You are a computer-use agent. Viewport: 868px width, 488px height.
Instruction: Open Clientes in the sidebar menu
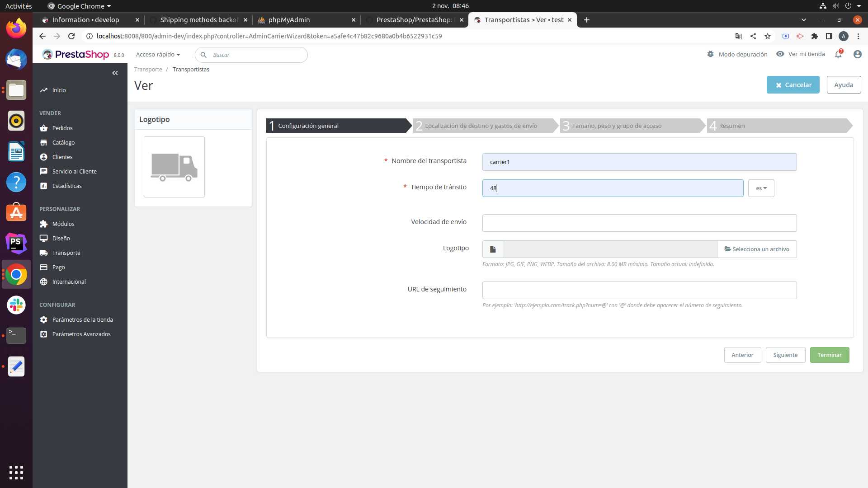(61, 157)
